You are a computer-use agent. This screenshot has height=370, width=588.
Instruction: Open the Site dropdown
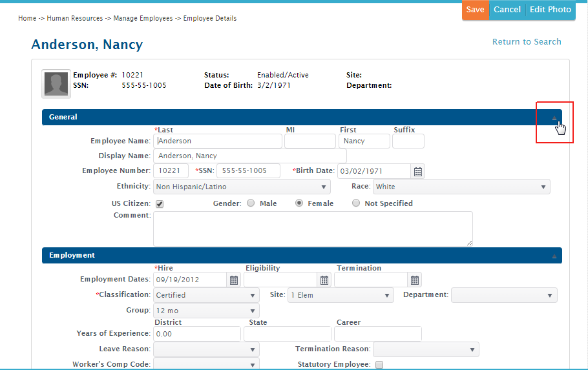point(341,295)
